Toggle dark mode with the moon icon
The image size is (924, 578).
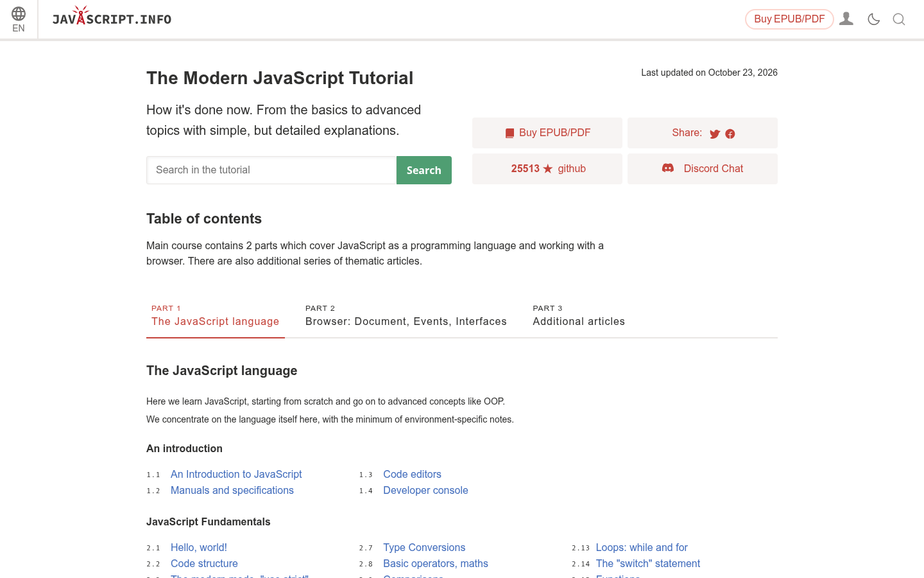coord(873,19)
